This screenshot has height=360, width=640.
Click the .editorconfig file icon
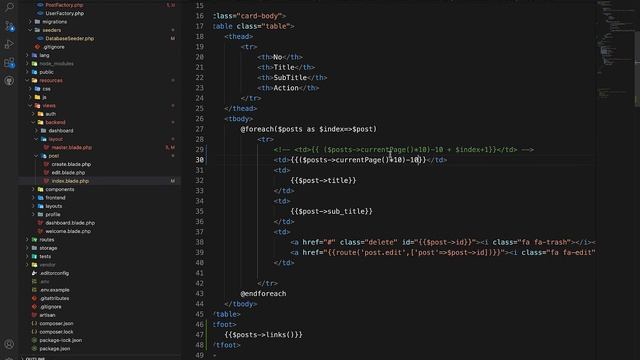(x=34, y=273)
